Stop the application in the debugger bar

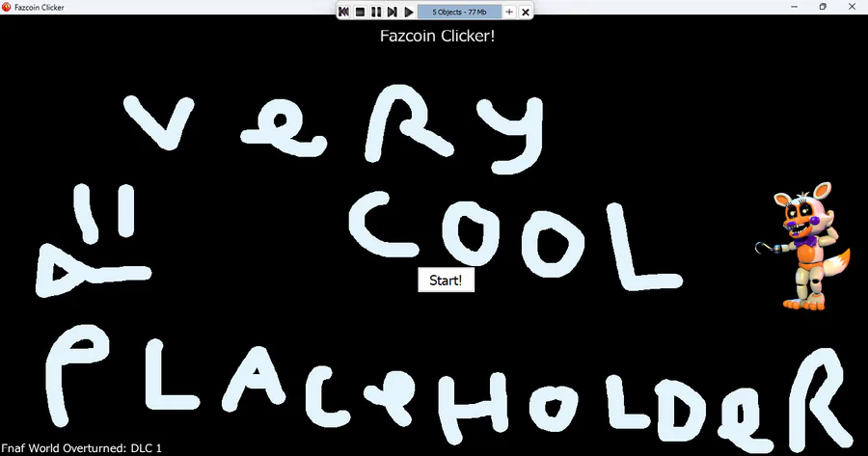[360, 12]
